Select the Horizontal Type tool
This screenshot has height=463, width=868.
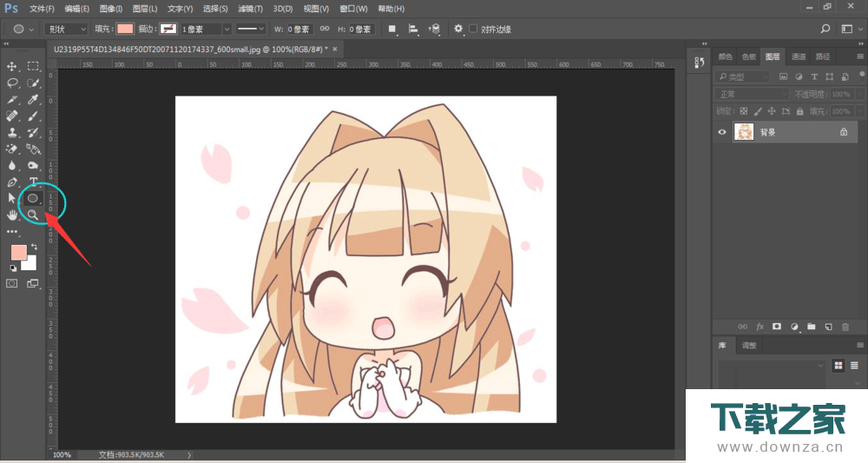[33, 182]
